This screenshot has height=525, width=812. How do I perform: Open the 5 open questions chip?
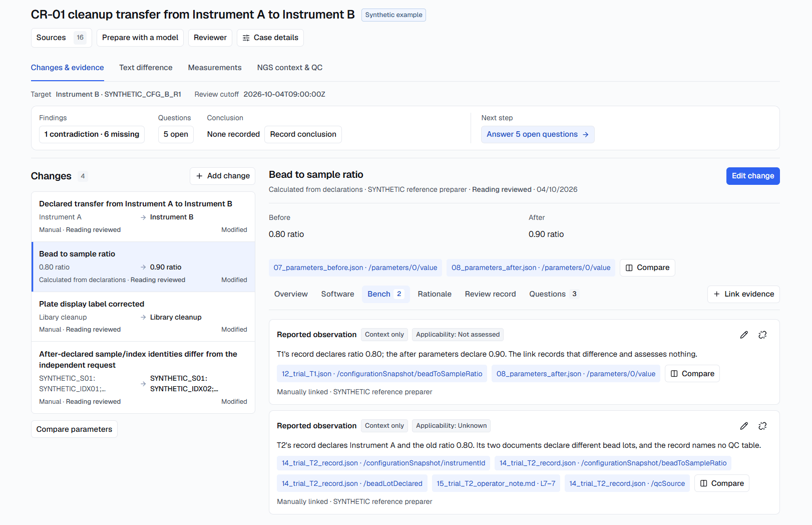click(x=176, y=134)
